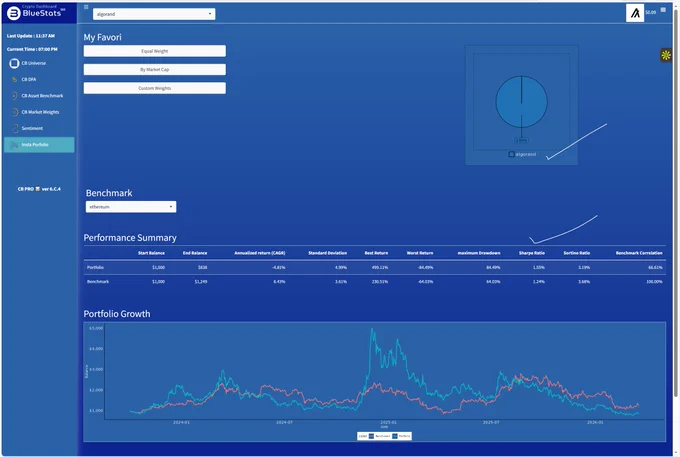Click CB PRO version label

tap(39, 189)
